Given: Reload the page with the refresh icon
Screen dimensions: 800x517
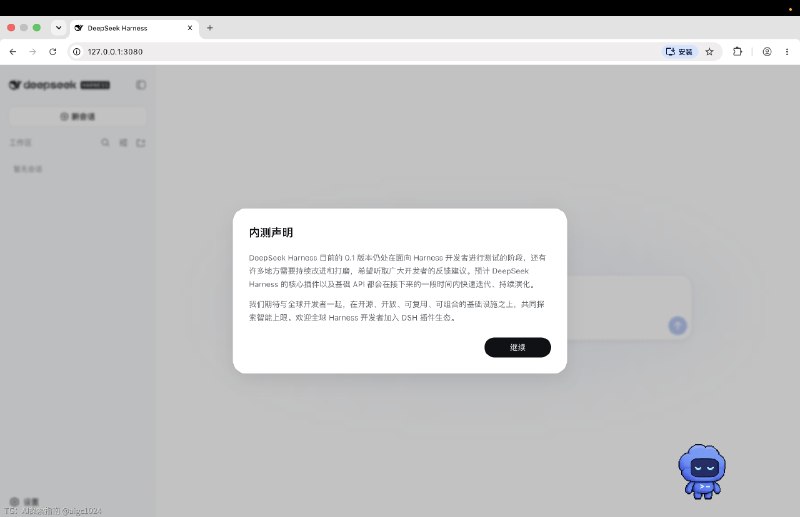Looking at the screenshot, I should click(53, 52).
